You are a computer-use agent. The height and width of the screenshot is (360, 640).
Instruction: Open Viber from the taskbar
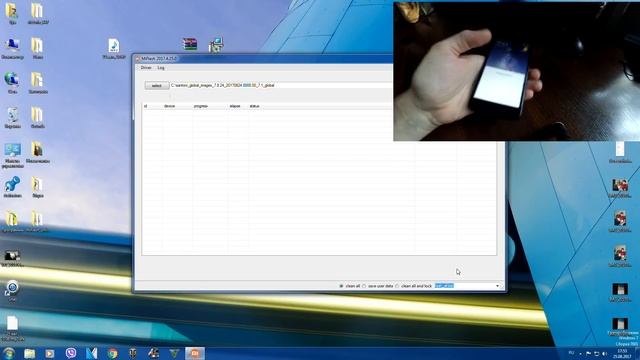point(71,353)
